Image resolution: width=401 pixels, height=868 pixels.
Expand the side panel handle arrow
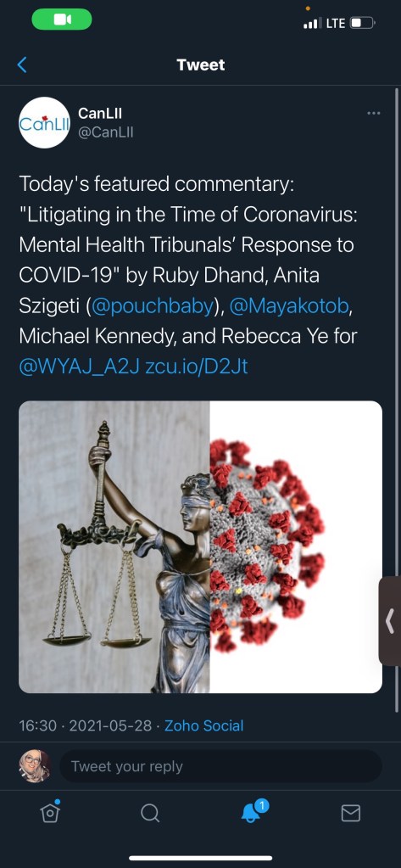pos(390,621)
